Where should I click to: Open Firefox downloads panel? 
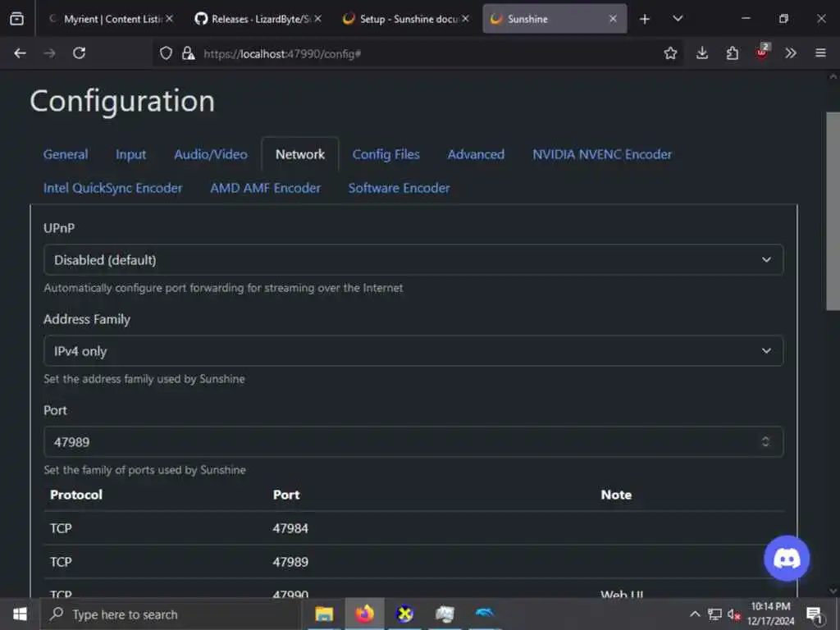[702, 53]
